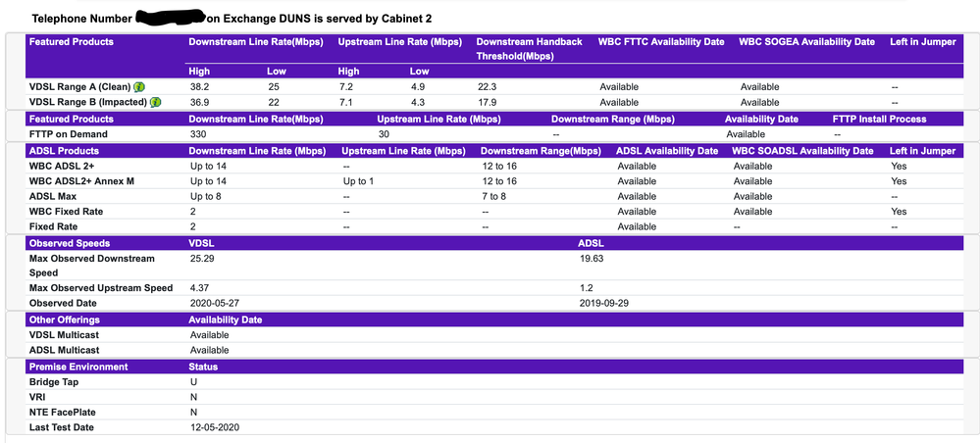The image size is (980, 443).
Task: Click the info icon beside VDSL Range A (Clean)
Action: click(x=139, y=87)
